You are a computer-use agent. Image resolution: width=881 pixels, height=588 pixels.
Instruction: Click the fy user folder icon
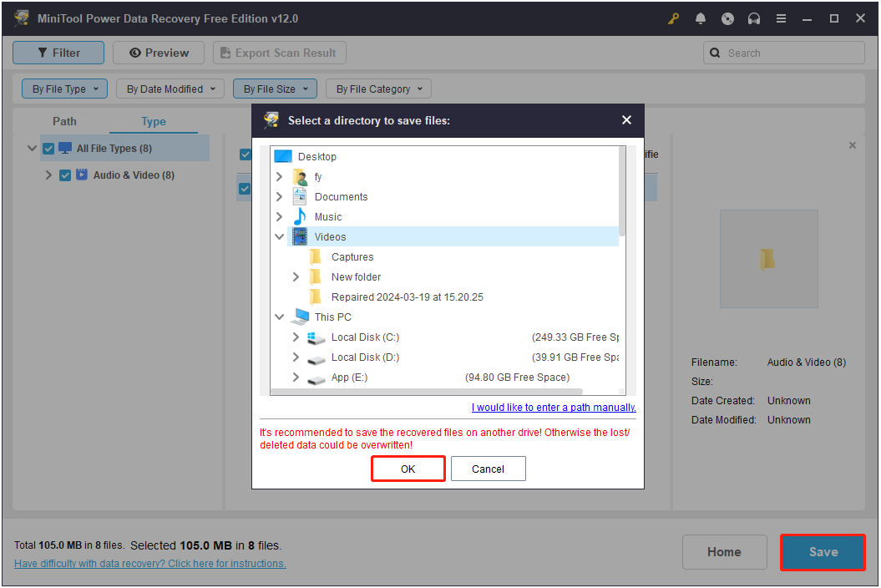click(301, 177)
